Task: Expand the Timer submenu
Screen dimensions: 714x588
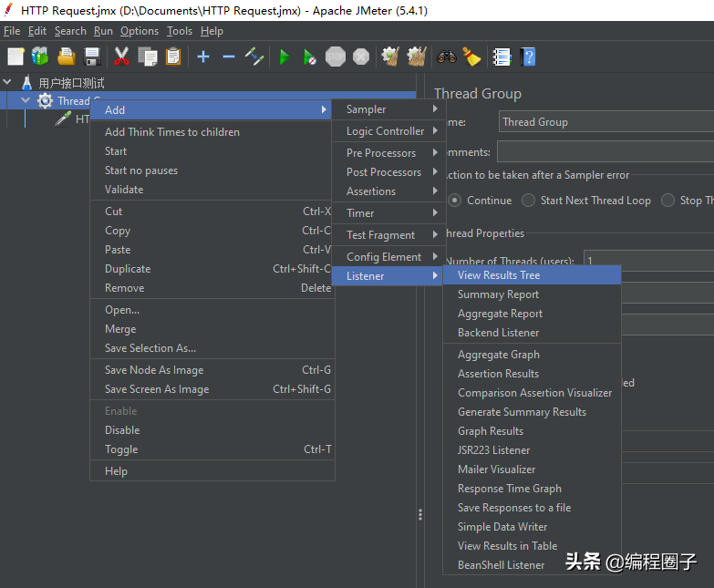Action: [x=387, y=213]
